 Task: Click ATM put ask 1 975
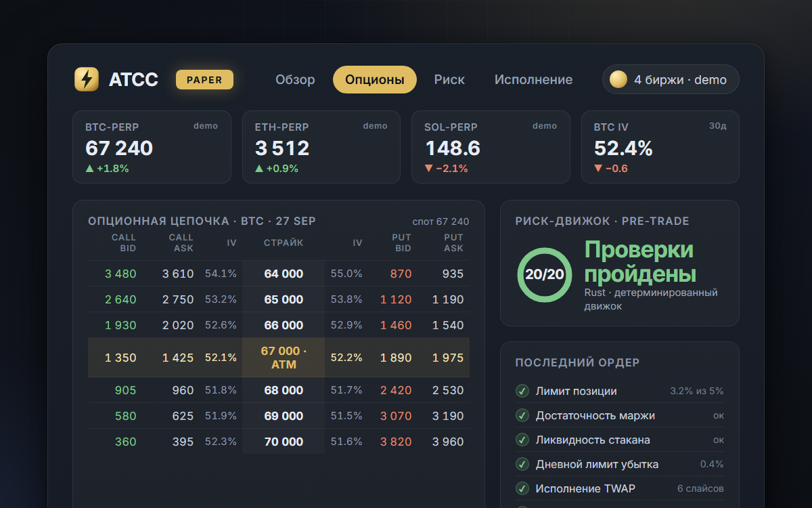click(448, 358)
